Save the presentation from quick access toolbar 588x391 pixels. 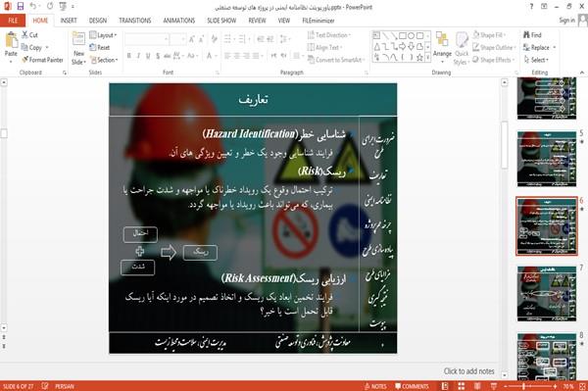coord(21,6)
